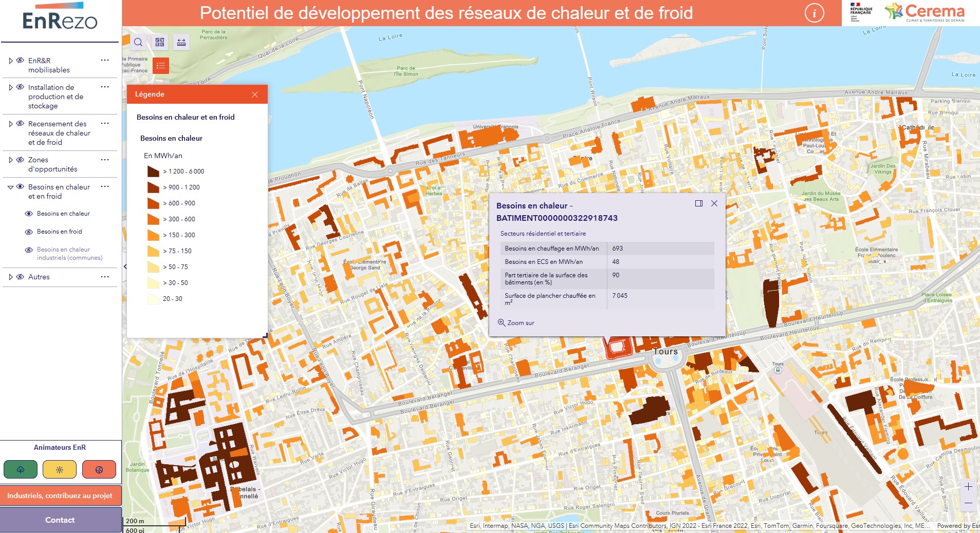980x533 pixels.
Task: Open the map search magnifier tool
Action: coord(138,42)
